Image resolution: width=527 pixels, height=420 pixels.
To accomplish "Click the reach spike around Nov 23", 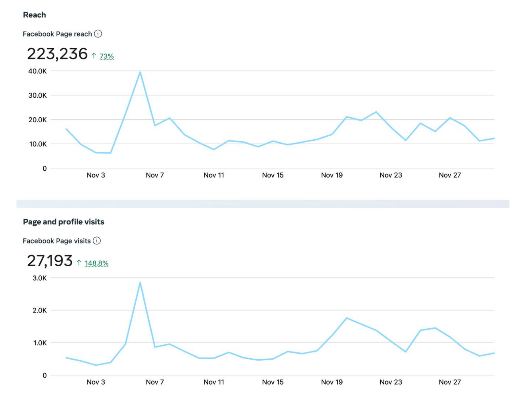I will (x=376, y=112).
